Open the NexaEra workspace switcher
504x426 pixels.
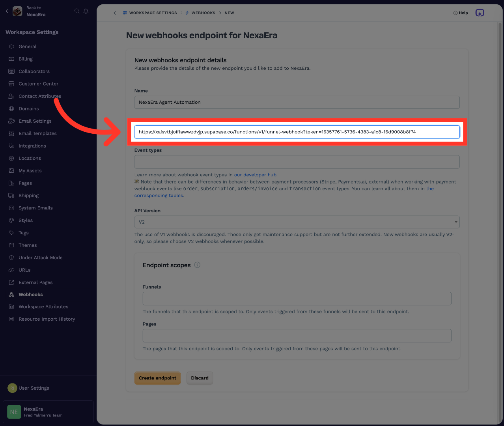48,412
